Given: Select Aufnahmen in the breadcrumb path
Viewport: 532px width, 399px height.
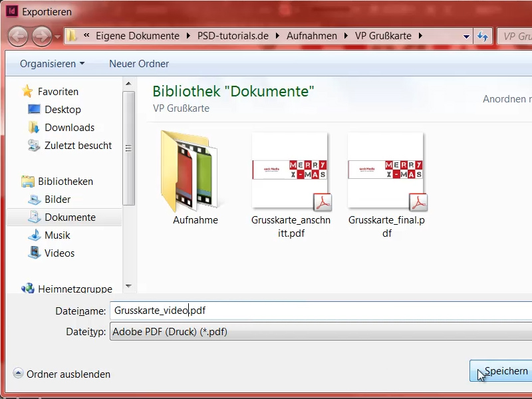Looking at the screenshot, I should 311,36.
